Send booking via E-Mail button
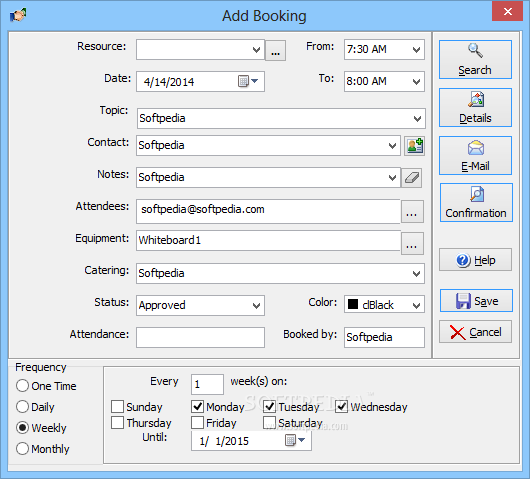 point(475,155)
